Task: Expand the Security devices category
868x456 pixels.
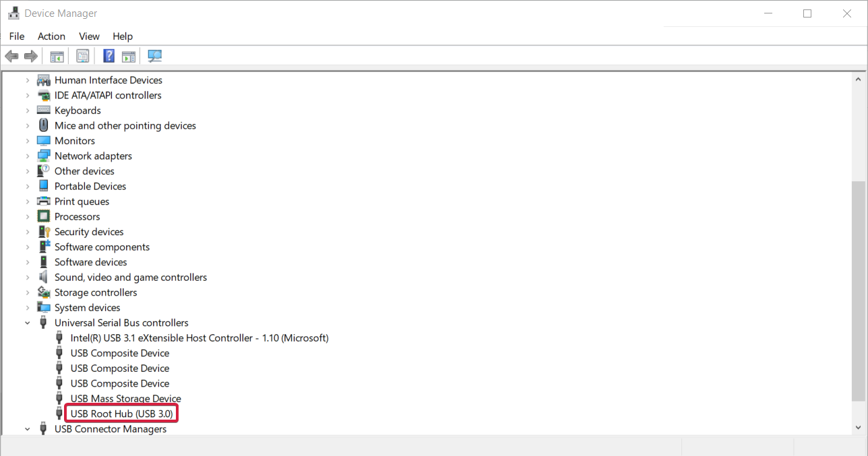Action: pyautogui.click(x=28, y=232)
